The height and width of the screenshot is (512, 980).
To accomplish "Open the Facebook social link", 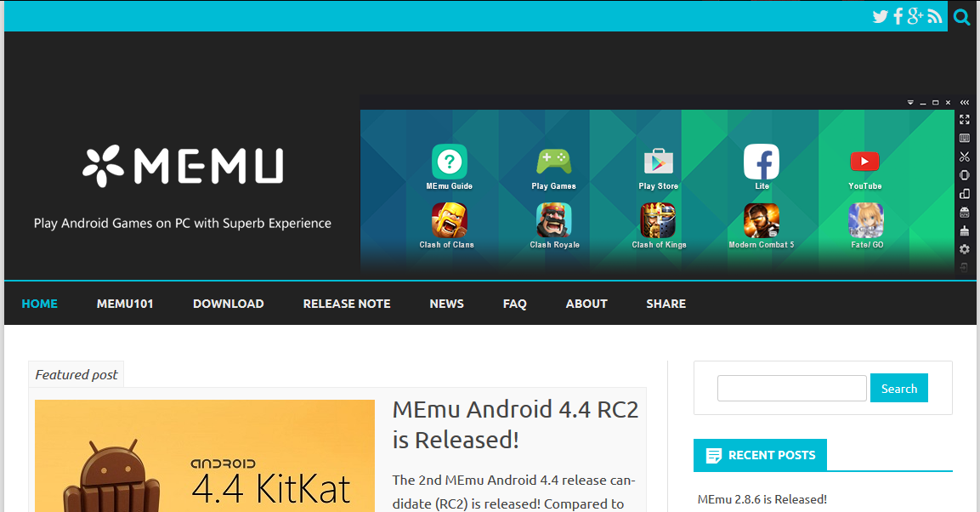I will tap(898, 16).
